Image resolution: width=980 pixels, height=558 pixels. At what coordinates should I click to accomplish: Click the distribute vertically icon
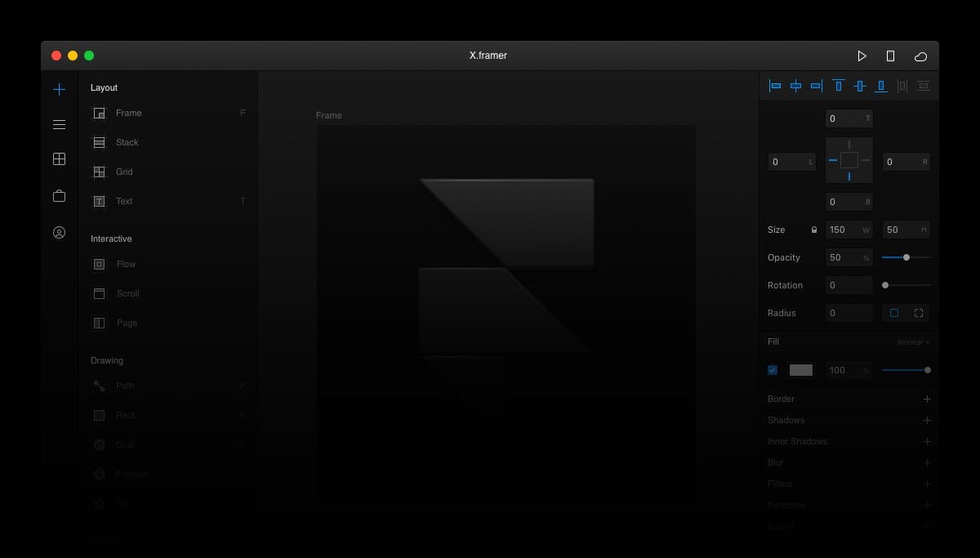[x=924, y=86]
